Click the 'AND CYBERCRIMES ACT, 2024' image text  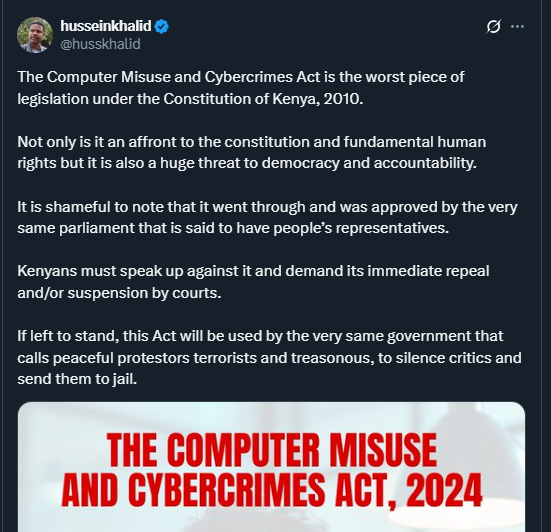[272, 490]
